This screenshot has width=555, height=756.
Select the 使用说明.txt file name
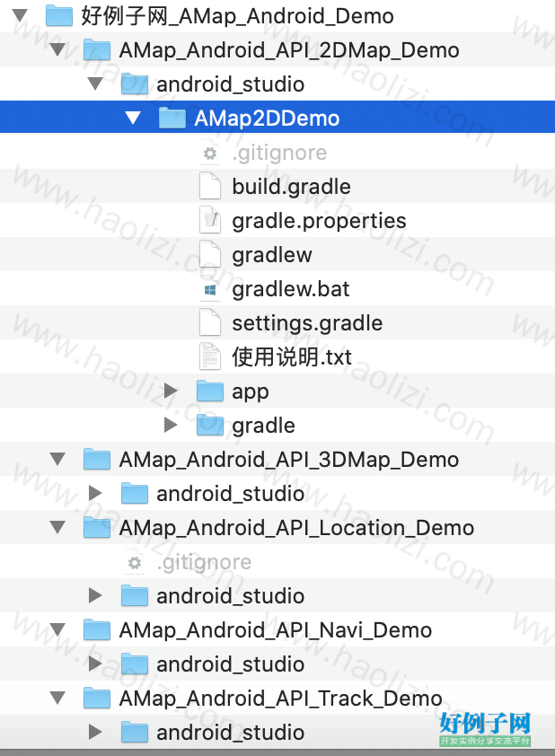click(292, 357)
